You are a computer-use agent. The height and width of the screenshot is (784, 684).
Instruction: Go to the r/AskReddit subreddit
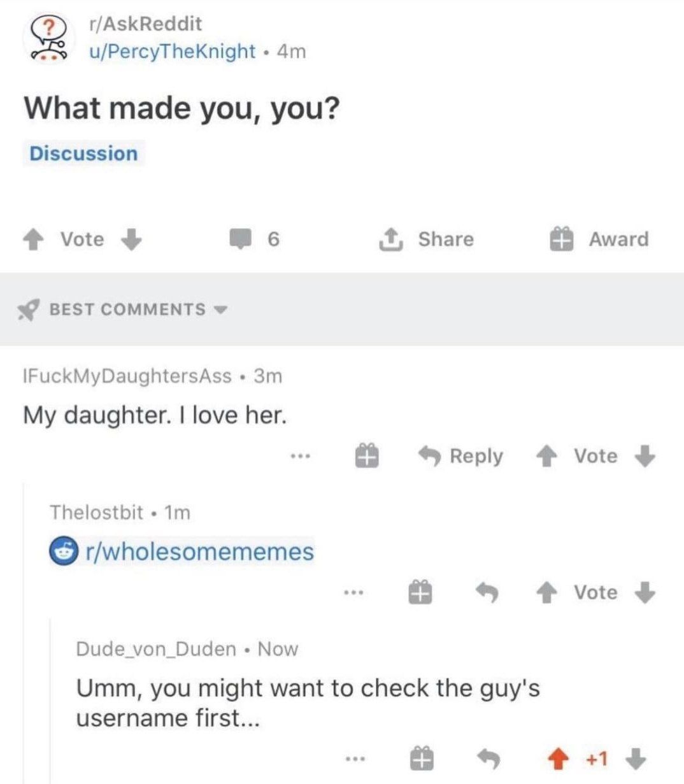146,24
